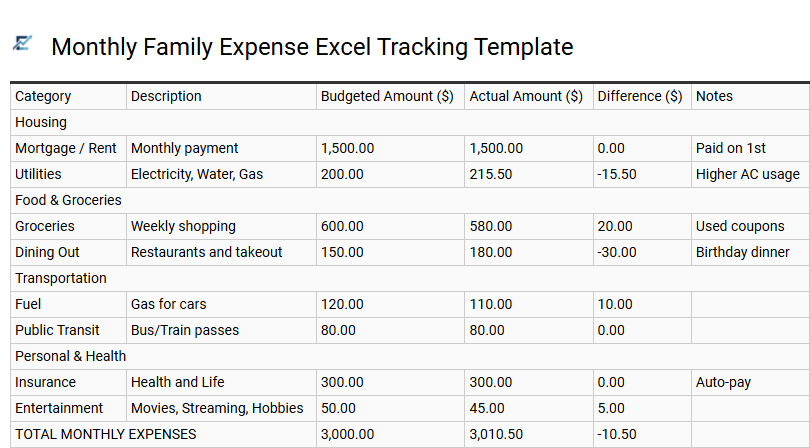810x448 pixels.
Task: Click the Electricity, Water, Gas cell
Action: pos(221,174)
